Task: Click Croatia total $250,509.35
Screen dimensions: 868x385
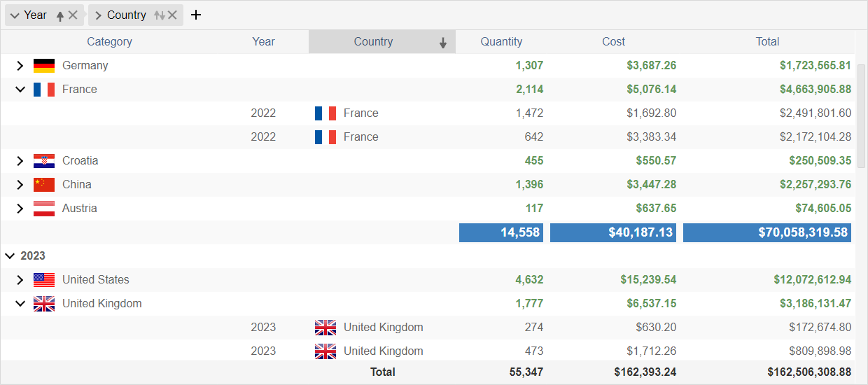Action: (x=820, y=161)
